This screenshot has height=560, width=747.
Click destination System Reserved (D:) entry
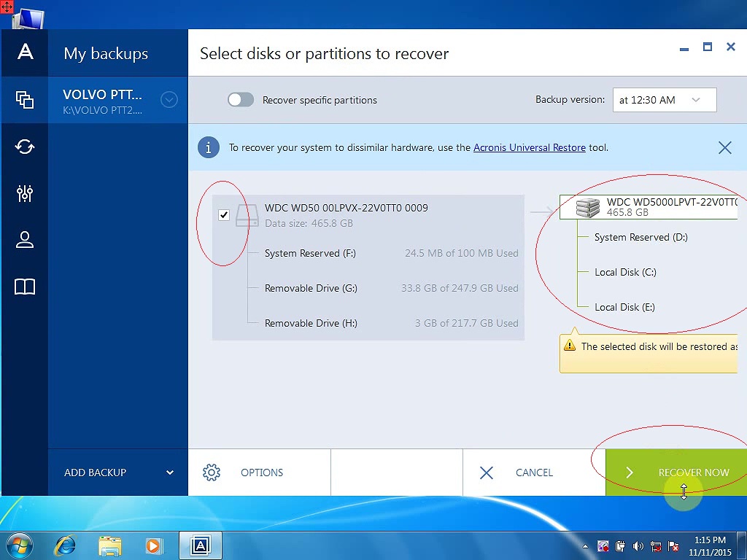click(x=640, y=237)
